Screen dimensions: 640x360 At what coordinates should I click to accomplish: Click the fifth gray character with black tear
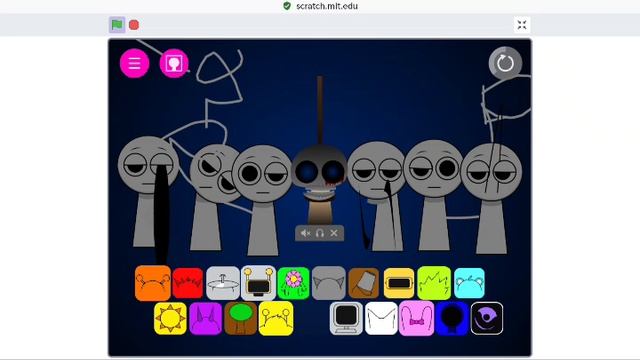click(378, 196)
